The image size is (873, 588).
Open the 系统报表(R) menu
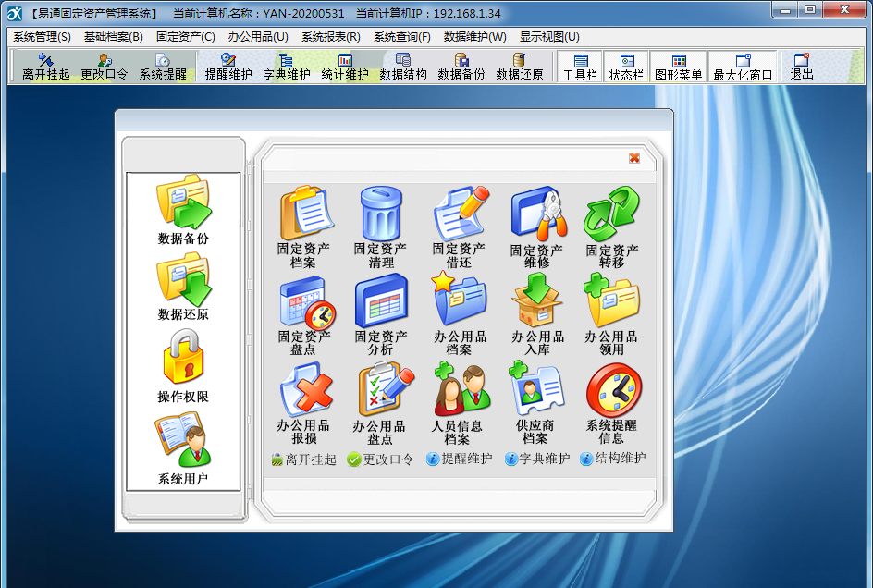pyautogui.click(x=331, y=37)
